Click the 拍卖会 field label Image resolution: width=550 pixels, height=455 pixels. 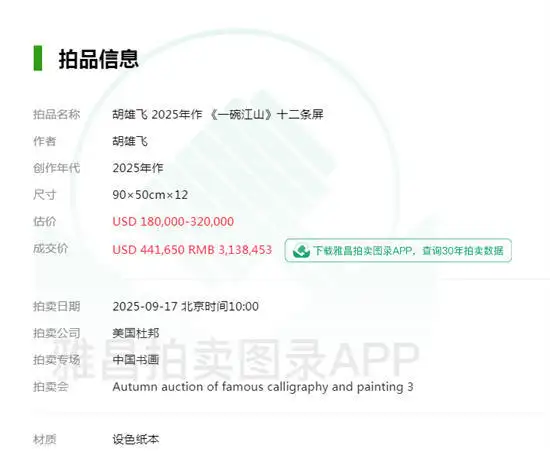pyautogui.click(x=51, y=387)
